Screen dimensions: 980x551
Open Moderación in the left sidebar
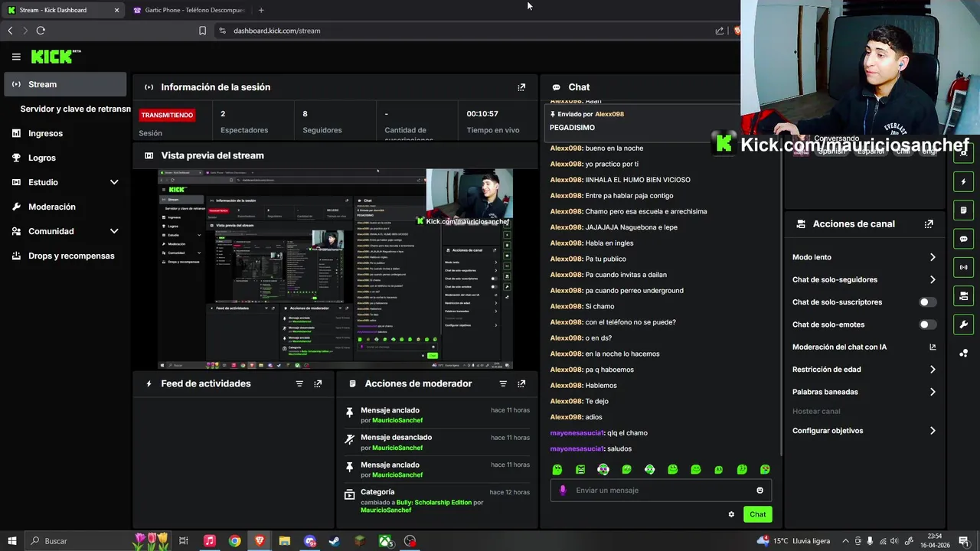coord(65,207)
